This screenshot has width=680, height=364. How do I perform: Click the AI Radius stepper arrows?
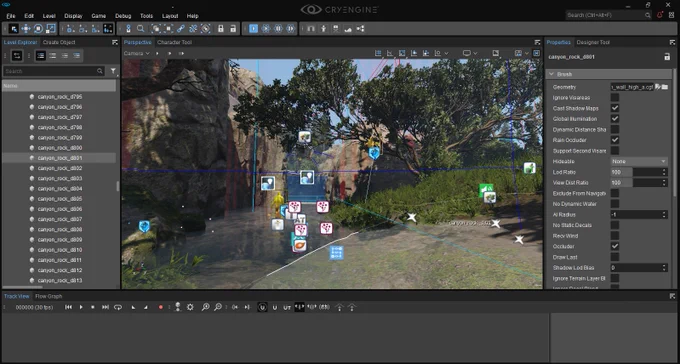664,215
